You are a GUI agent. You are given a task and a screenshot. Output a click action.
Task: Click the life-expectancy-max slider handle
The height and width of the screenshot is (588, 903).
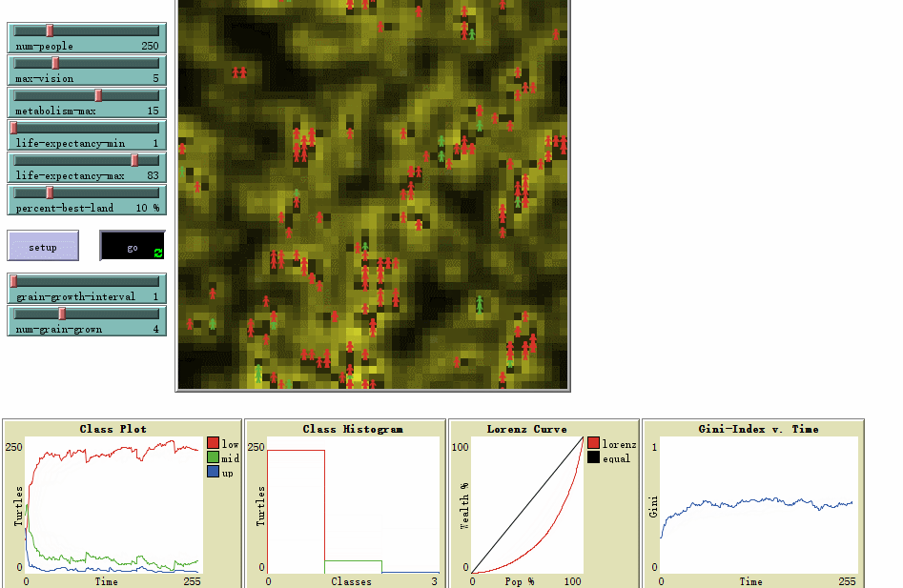click(134, 160)
